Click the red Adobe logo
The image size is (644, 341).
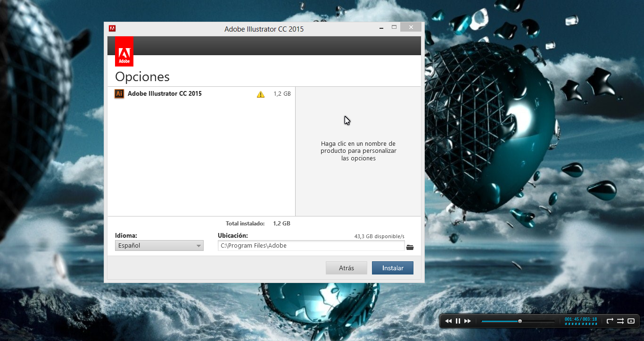coord(124,51)
